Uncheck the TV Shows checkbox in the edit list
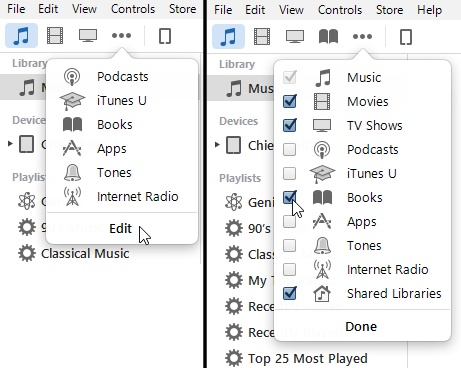This screenshot has height=368, width=461. click(289, 125)
